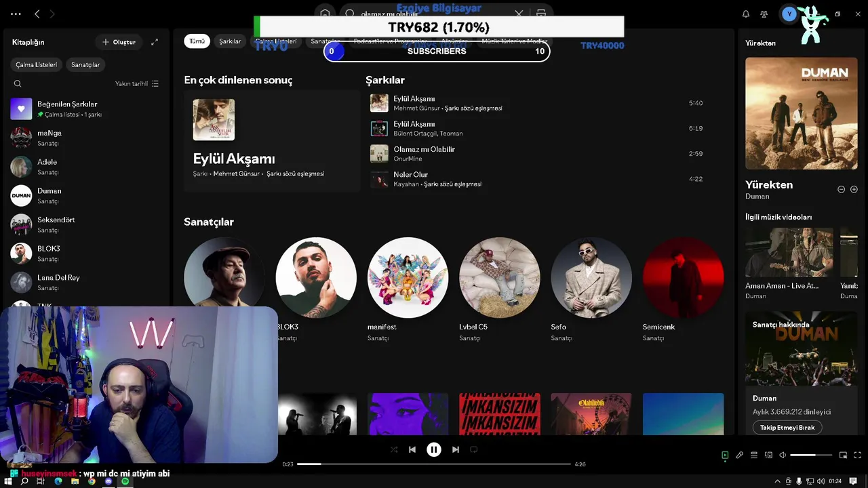This screenshot has width=868, height=488.
Task: Skip to next track
Action: [x=456, y=449]
